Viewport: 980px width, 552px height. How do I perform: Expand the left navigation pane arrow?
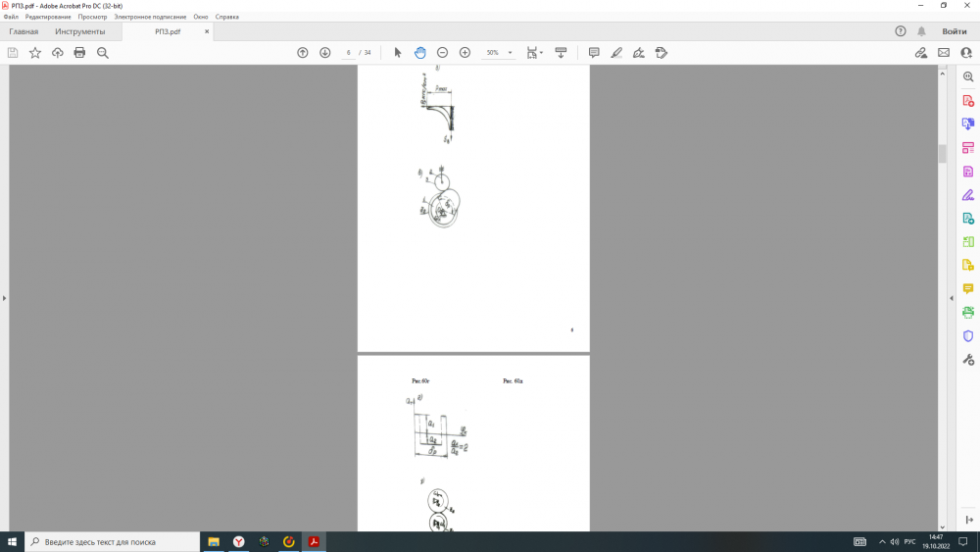click(x=4, y=298)
